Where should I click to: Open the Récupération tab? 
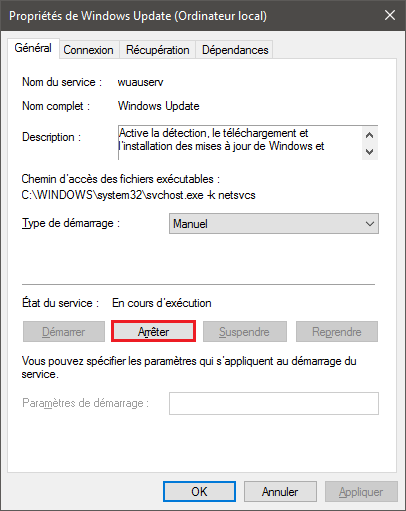coord(158,50)
